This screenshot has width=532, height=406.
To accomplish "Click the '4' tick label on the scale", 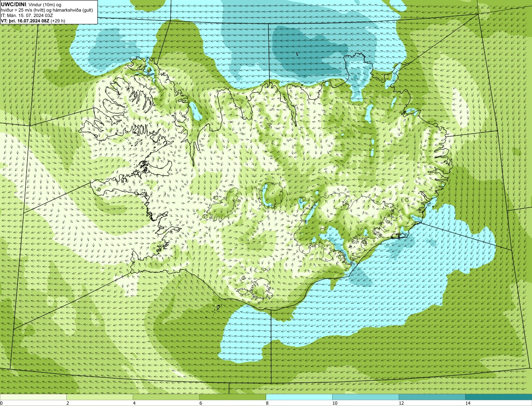I will coord(134,403).
